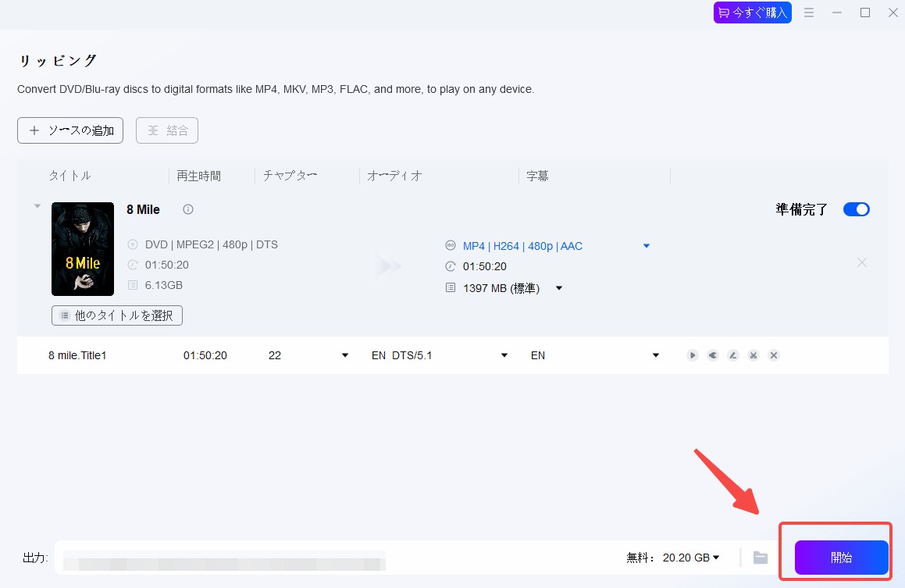Show info icon next to 8 Mile
The height and width of the screenshot is (588, 905).
188,209
